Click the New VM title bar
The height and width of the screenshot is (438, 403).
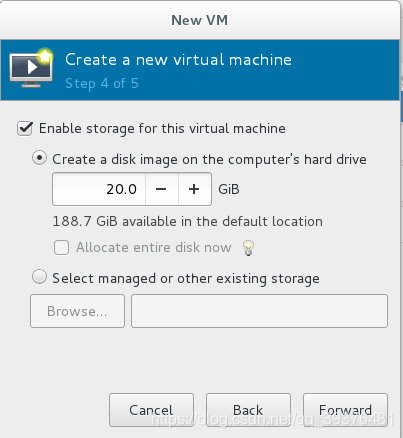pyautogui.click(x=200, y=20)
